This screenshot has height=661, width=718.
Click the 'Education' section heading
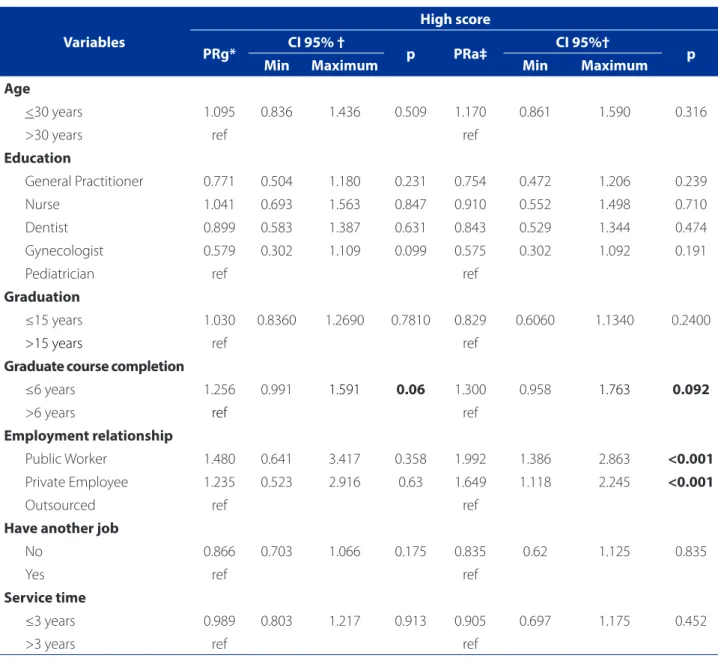point(38,158)
